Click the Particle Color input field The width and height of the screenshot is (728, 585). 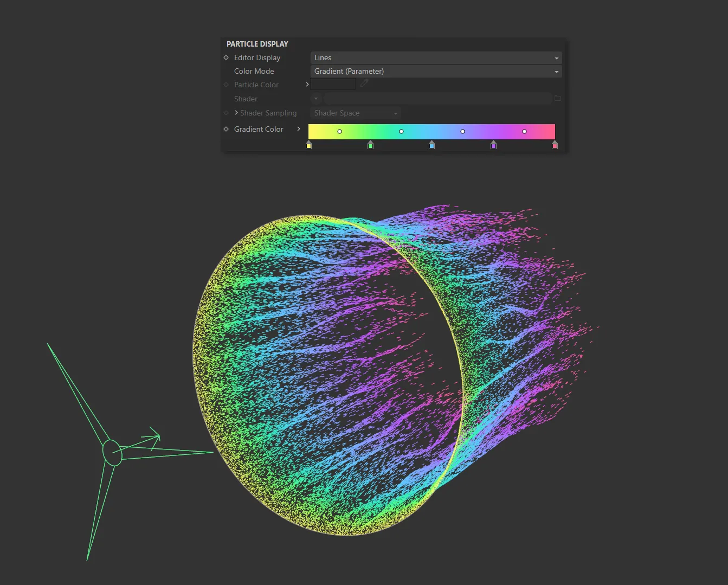tap(333, 83)
